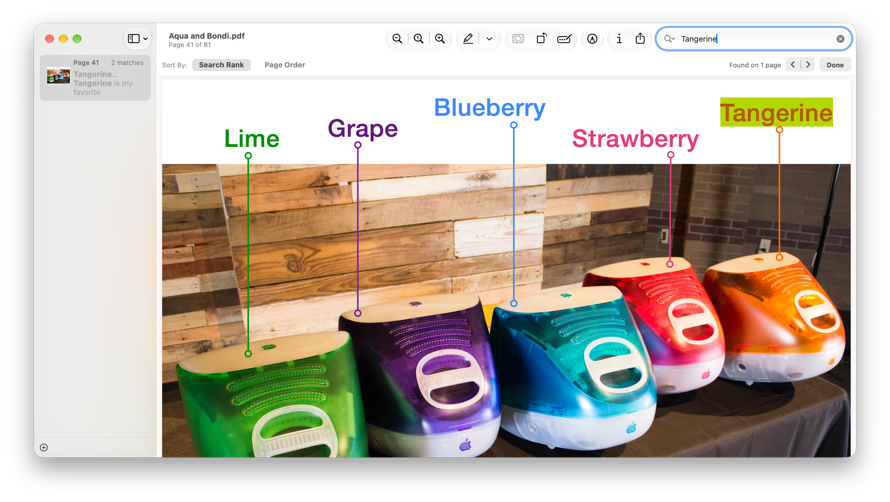Minimize the window with the yellow button
Viewport: 890px width, 502px height.
[x=63, y=39]
